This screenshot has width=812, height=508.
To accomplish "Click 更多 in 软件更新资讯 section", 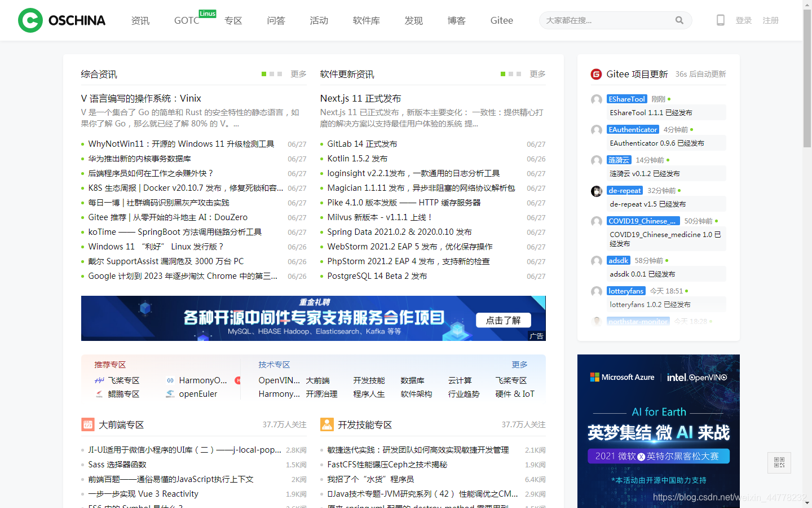I will (537, 74).
